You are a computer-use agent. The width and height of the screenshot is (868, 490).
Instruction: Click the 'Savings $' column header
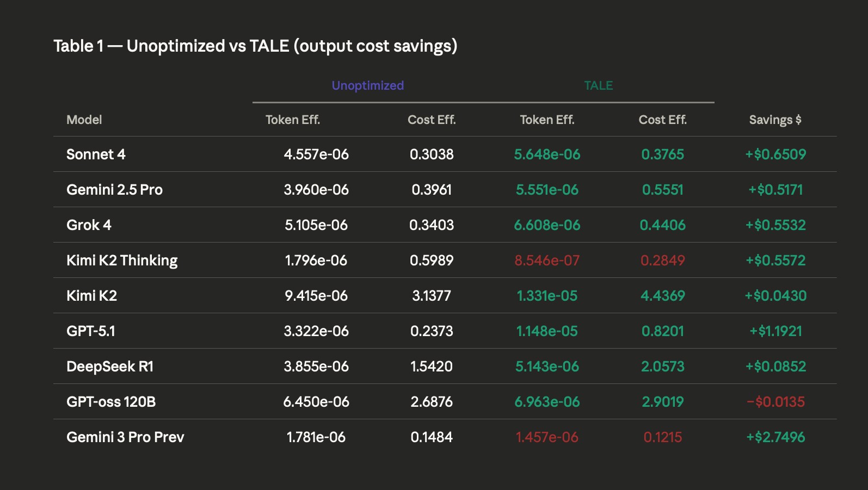pos(775,120)
